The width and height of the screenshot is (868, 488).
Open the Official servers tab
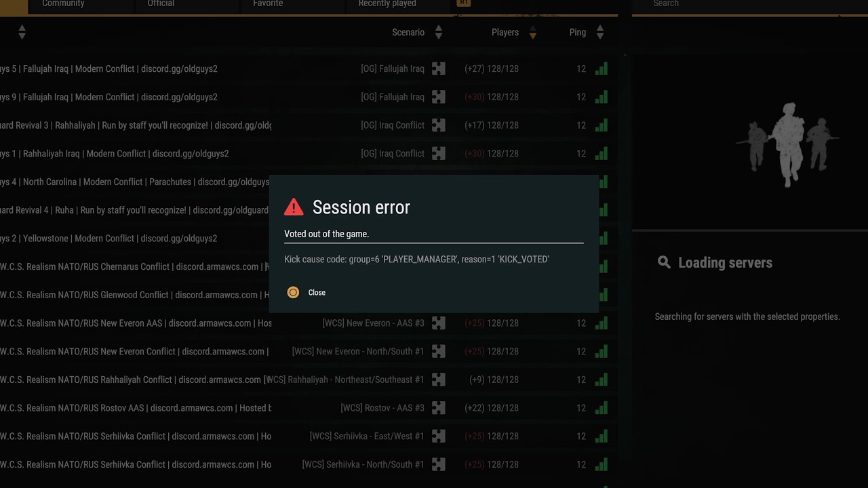point(161,4)
